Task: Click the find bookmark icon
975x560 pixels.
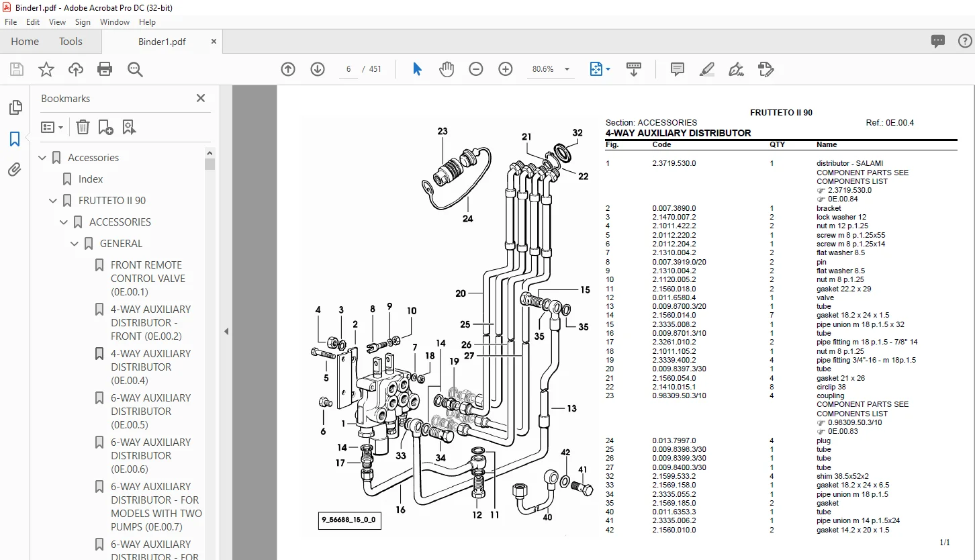Action: pos(130,127)
